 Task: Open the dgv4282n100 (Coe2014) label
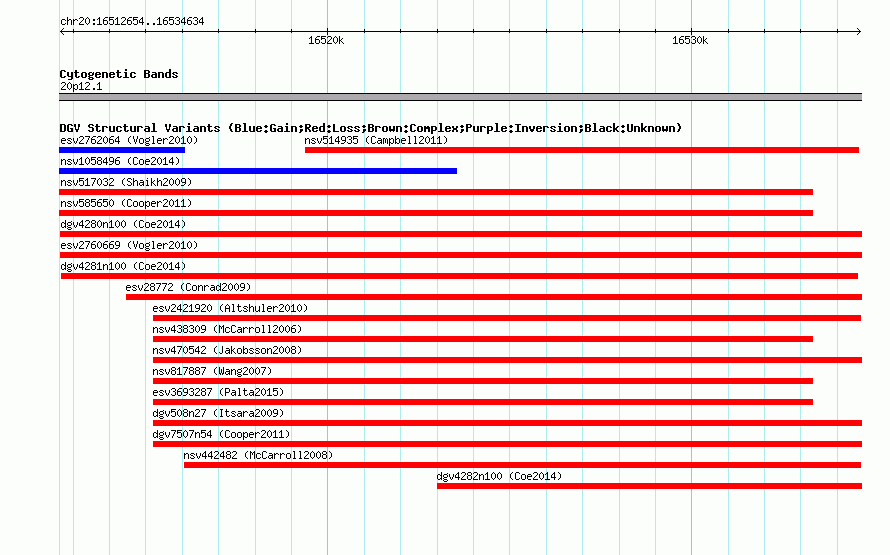[x=499, y=476]
